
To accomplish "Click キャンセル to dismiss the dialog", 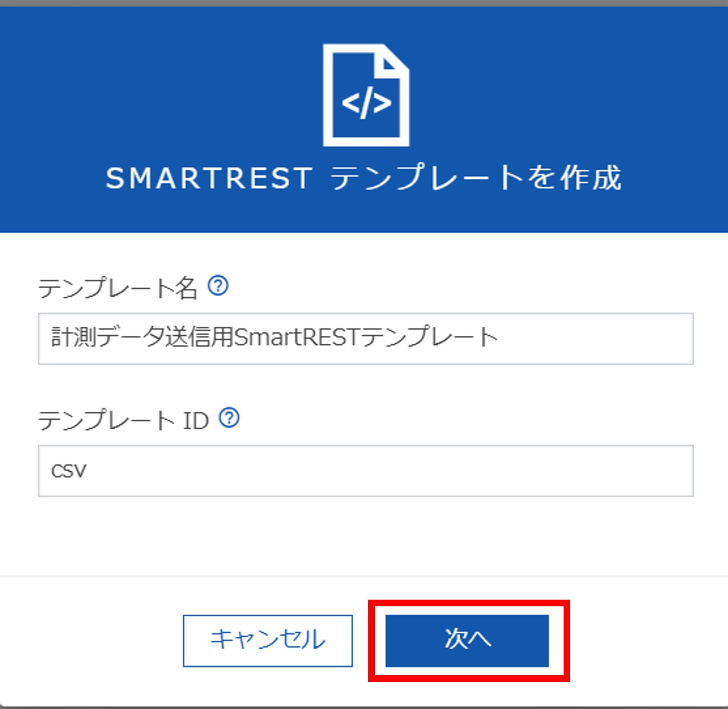I will (x=268, y=640).
